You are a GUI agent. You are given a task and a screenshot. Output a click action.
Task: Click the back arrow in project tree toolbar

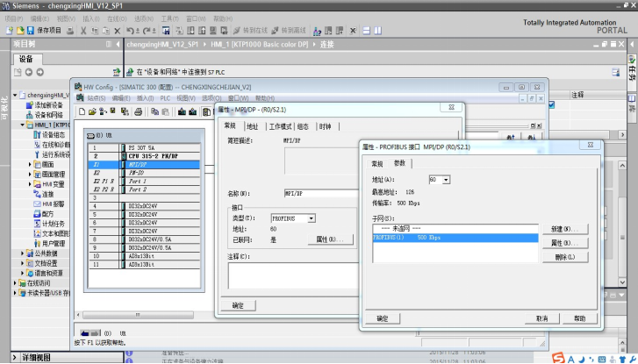coord(28,72)
